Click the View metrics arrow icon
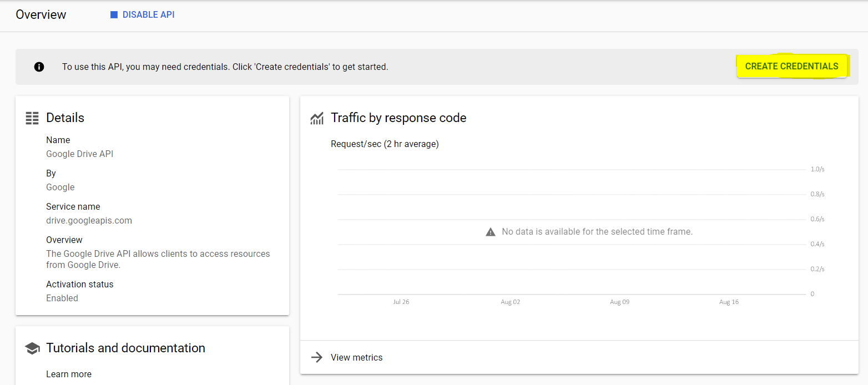The width and height of the screenshot is (868, 385). tap(317, 357)
